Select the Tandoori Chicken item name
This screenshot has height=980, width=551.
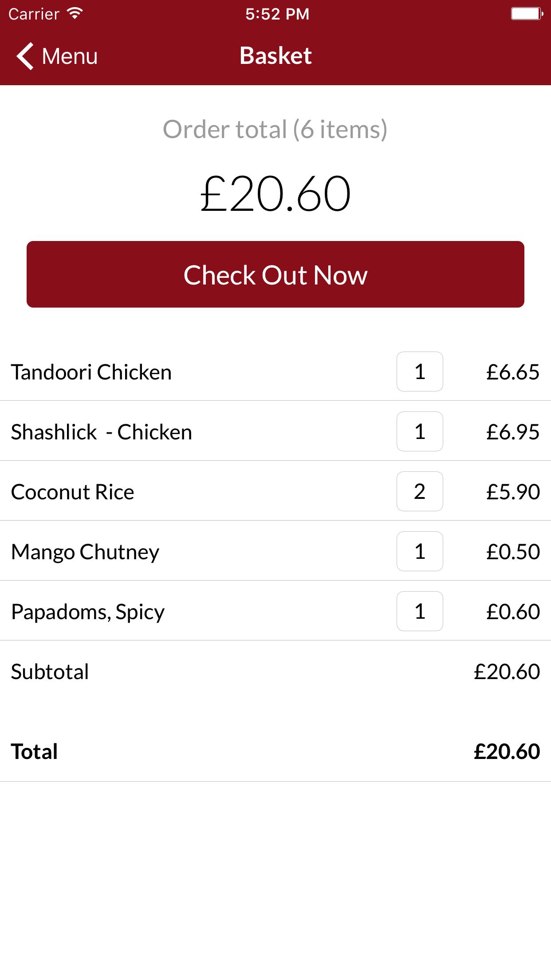pyautogui.click(x=91, y=372)
